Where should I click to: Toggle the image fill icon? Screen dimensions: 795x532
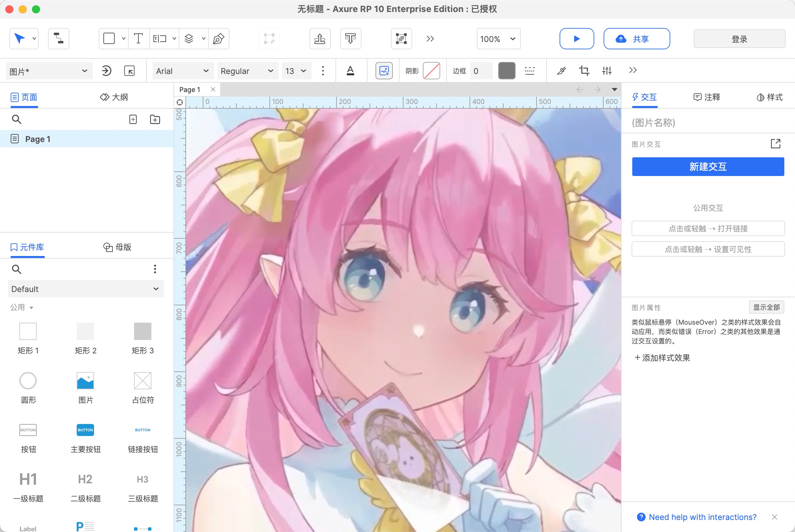[x=384, y=71]
